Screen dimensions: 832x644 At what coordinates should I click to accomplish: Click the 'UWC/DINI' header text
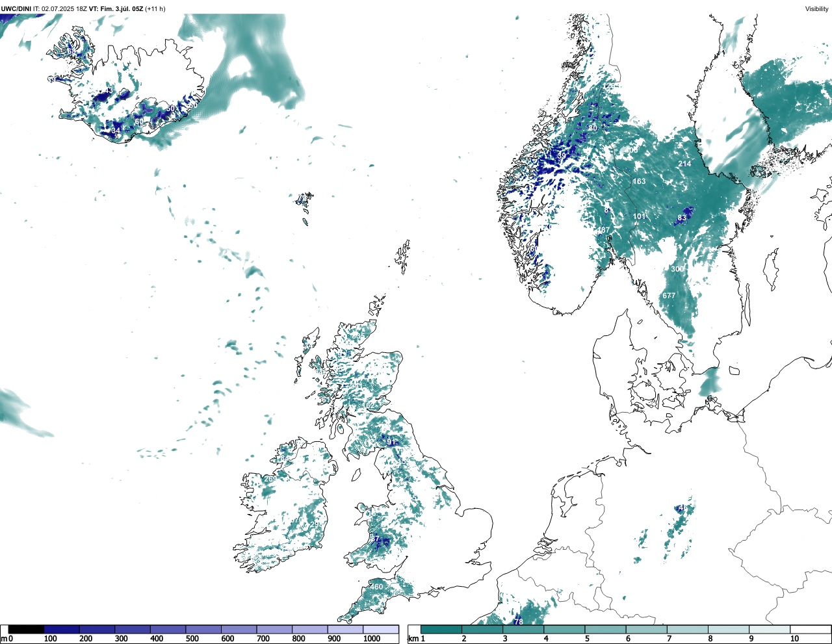pyautogui.click(x=16, y=8)
